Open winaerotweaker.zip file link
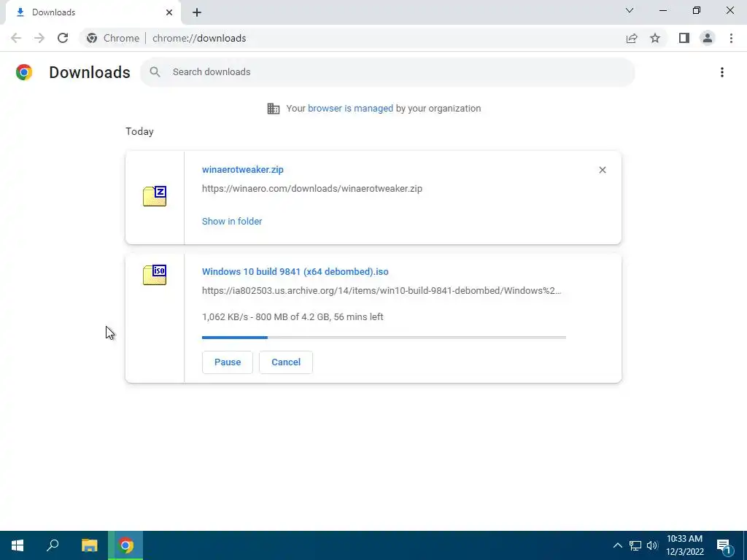This screenshot has height=560, width=747. [x=242, y=169]
